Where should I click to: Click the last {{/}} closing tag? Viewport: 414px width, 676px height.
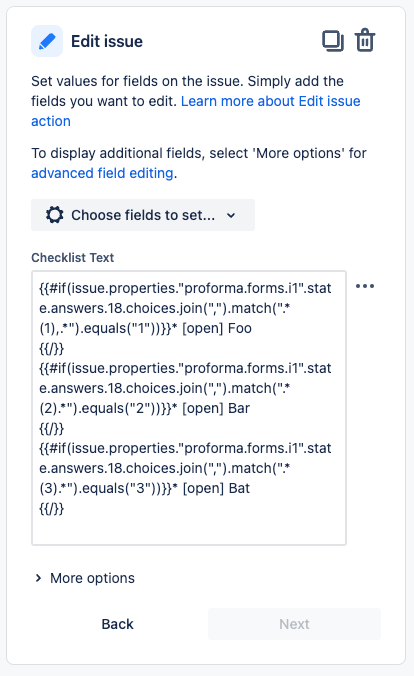tap(51, 509)
